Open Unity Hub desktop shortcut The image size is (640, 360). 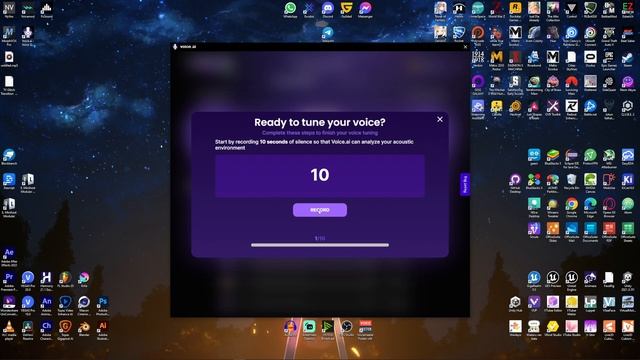pos(515,304)
